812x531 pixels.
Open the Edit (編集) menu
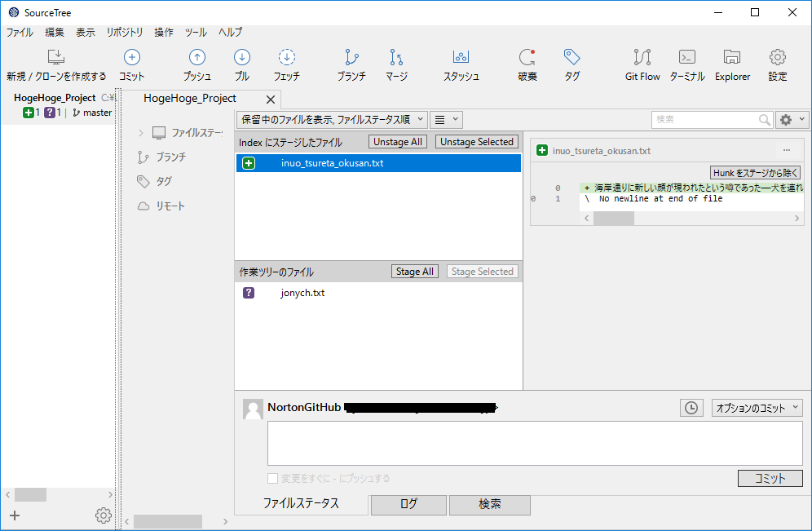click(55, 32)
